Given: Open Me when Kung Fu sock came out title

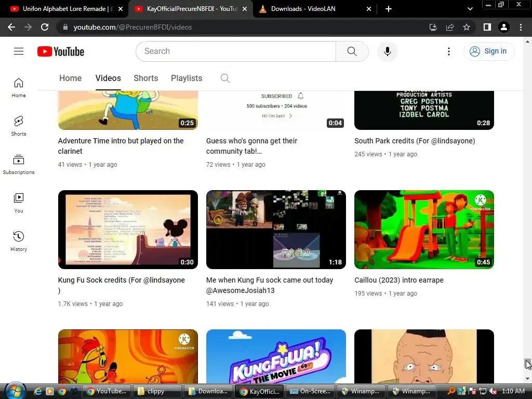Looking at the screenshot, I should tap(270, 285).
